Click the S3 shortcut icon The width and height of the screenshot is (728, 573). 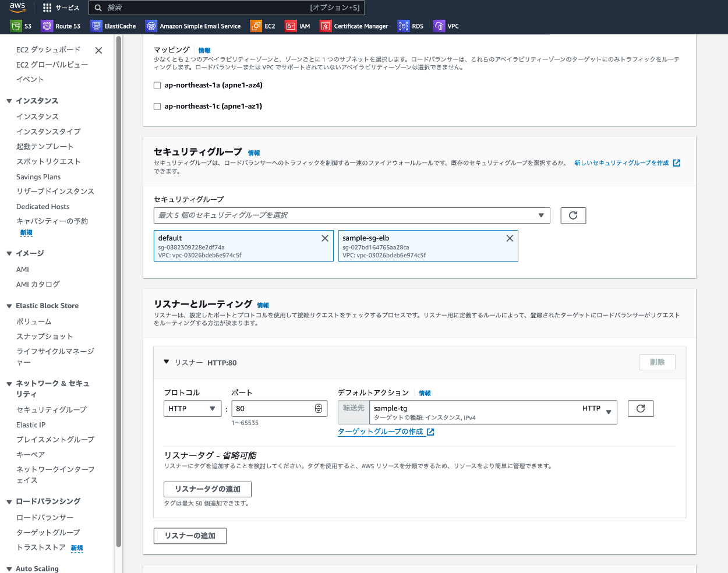tap(16, 26)
